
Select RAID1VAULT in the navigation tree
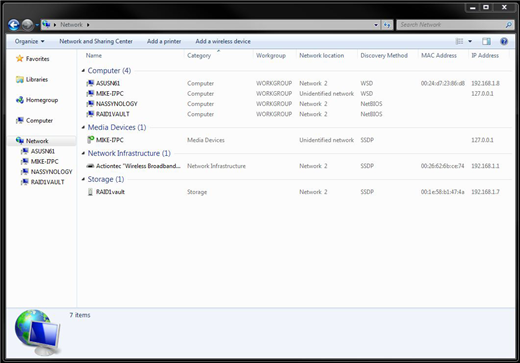tap(42, 182)
